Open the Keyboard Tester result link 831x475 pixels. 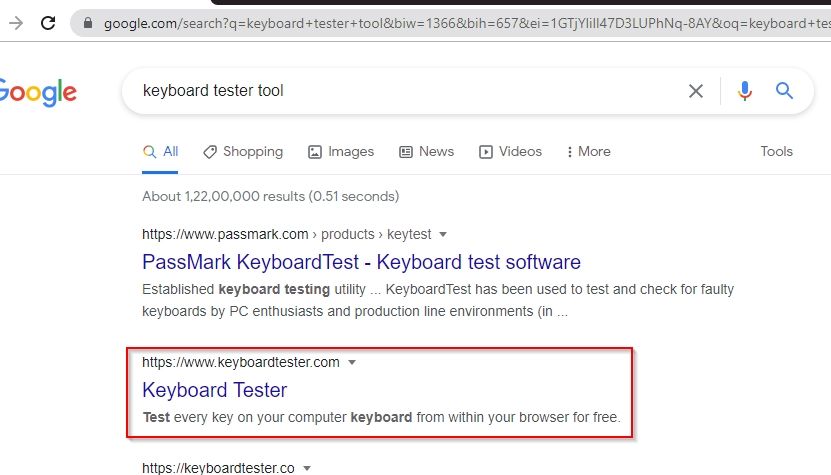[x=215, y=390]
